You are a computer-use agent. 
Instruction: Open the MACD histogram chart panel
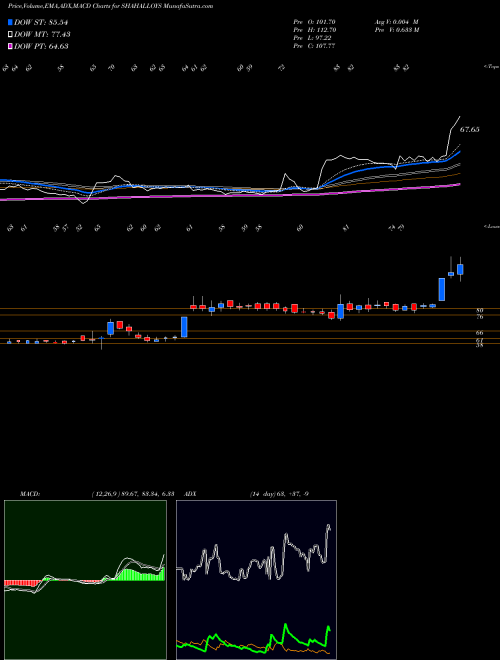coord(85,580)
